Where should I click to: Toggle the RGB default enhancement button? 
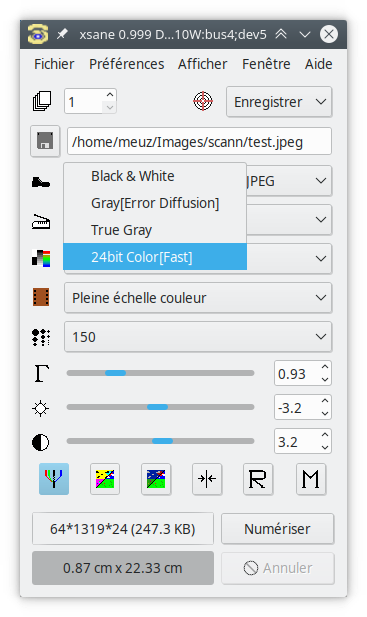click(54, 479)
